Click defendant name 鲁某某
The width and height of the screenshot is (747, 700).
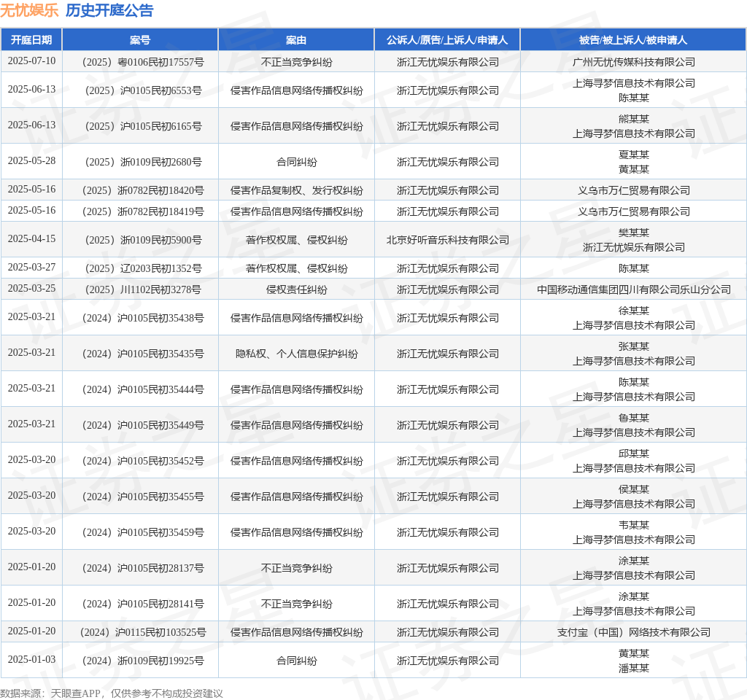coord(634,418)
